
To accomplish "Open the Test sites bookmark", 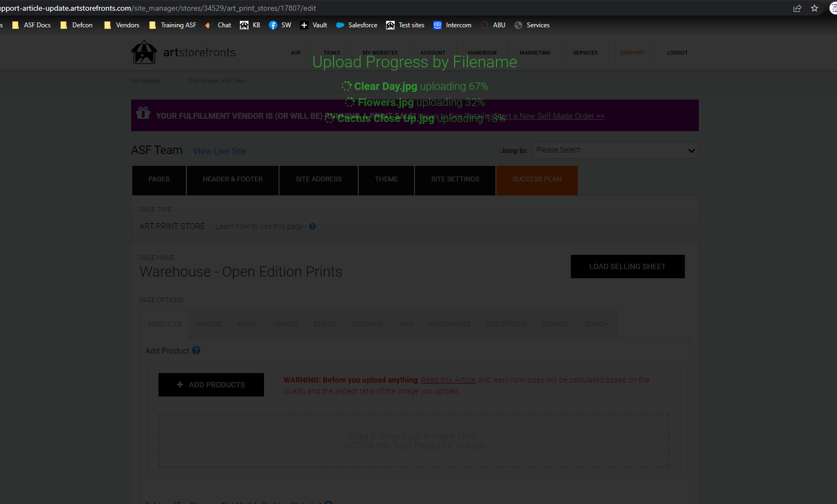I will tap(405, 25).
